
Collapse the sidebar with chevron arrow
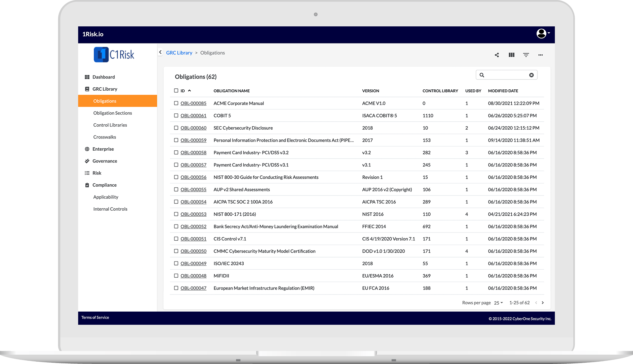[160, 52]
